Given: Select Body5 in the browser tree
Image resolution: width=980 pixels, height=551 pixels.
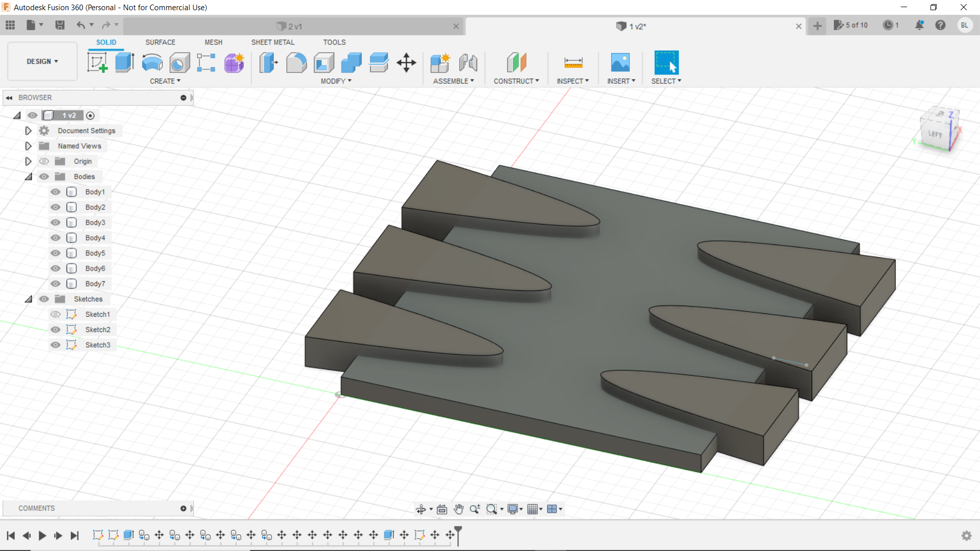Looking at the screenshot, I should pos(95,253).
